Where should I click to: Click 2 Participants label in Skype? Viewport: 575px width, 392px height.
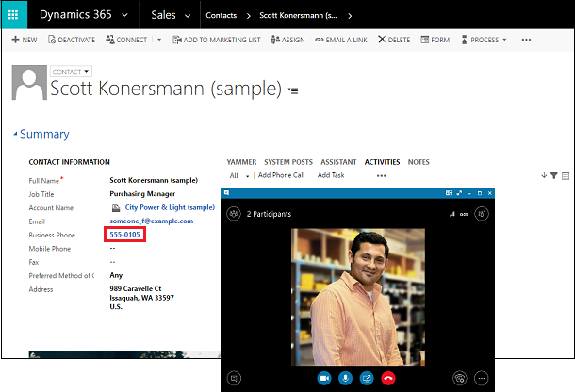click(269, 214)
